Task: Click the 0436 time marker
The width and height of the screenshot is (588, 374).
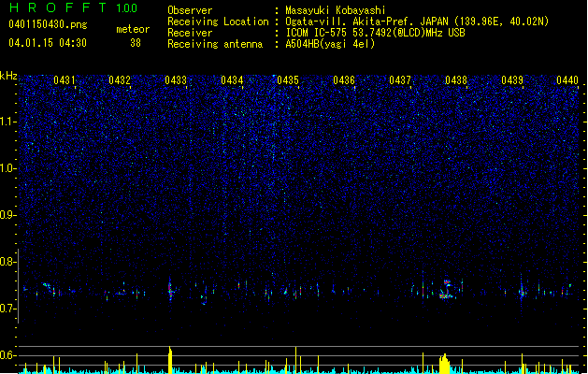Action: (344, 80)
